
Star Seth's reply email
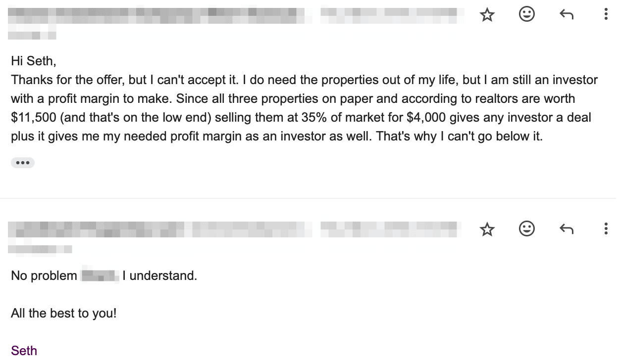click(x=487, y=229)
